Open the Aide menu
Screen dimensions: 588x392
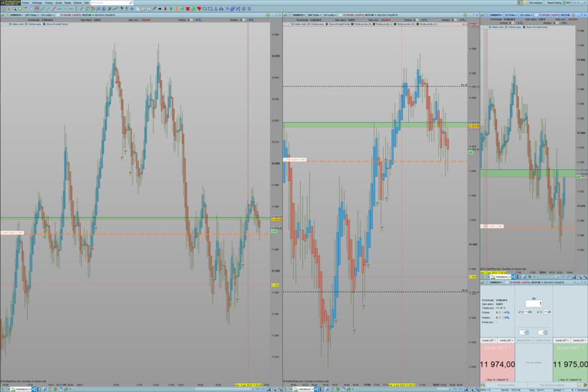click(x=86, y=3)
